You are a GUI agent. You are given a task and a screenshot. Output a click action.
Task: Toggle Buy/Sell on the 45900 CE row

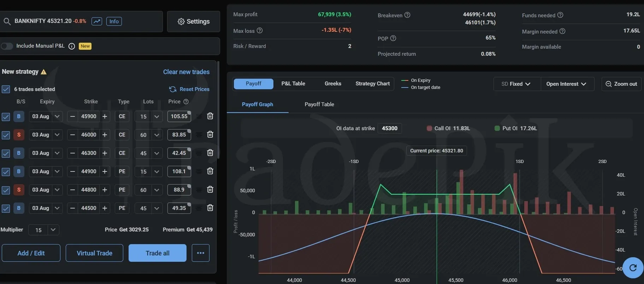pyautogui.click(x=19, y=116)
